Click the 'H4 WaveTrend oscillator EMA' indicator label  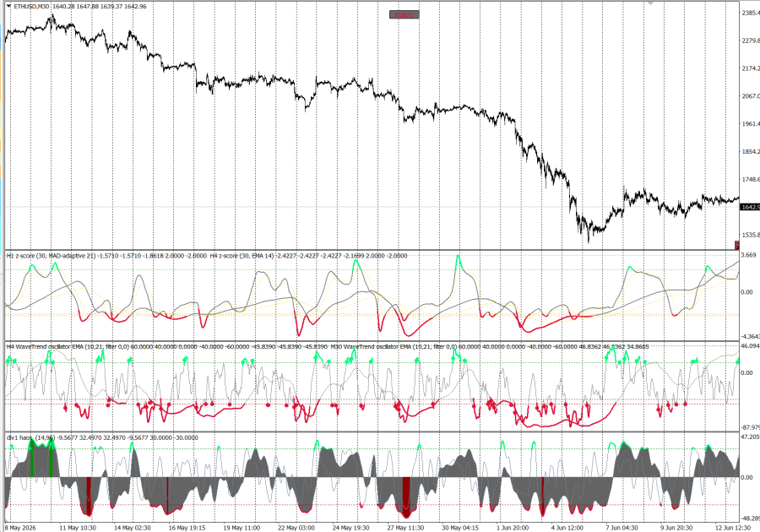tap(45, 346)
